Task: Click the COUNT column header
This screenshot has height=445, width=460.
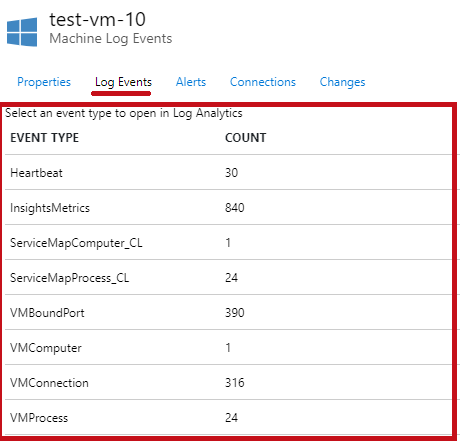Action: coord(245,138)
